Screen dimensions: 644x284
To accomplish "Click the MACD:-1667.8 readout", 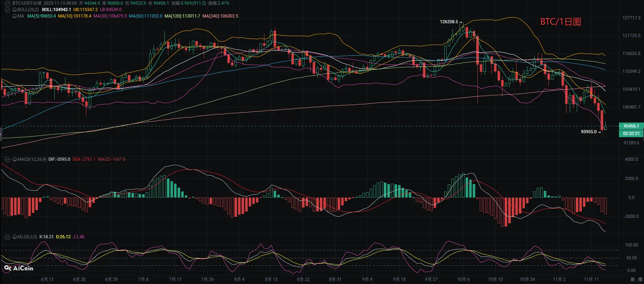I will click(112, 159).
